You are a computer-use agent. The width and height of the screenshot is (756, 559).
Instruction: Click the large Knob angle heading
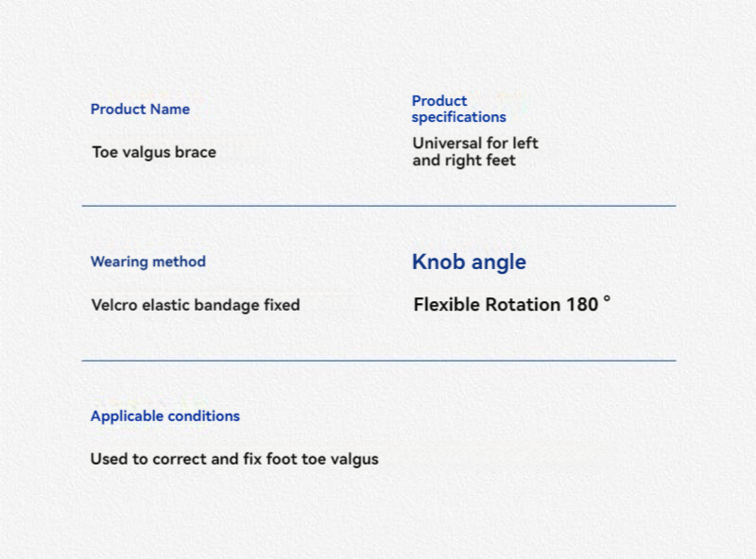point(469,263)
